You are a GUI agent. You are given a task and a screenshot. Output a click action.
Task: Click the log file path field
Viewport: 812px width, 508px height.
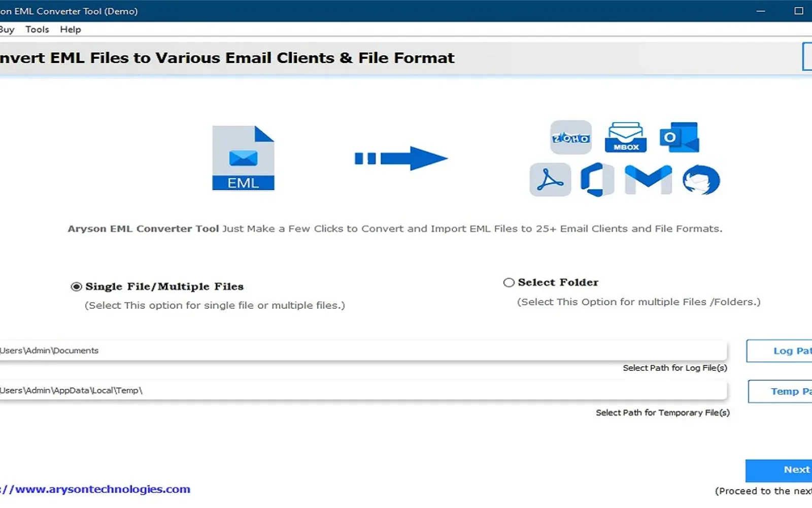click(x=363, y=351)
